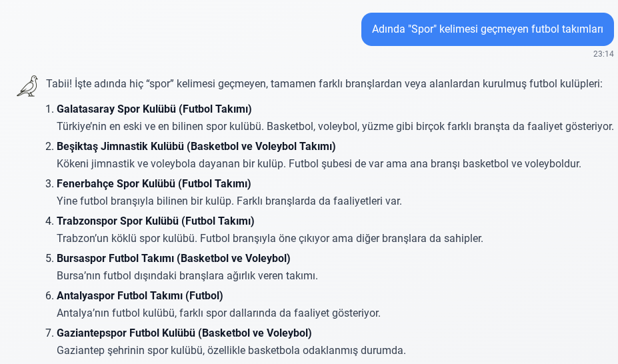Screen dimensions: 618x364
Task: Click the list number 1 marker
Action: (x=49, y=109)
